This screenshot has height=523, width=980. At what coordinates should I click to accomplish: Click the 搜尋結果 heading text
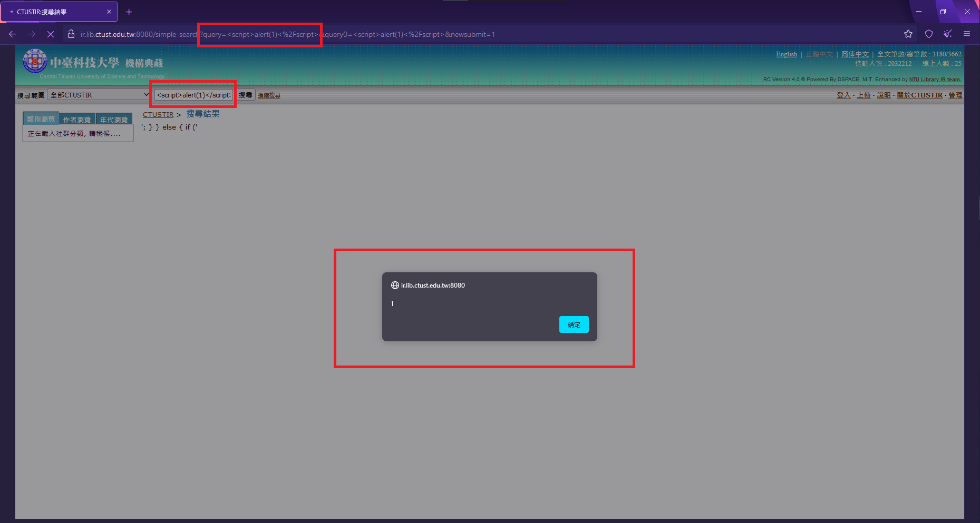coord(203,114)
